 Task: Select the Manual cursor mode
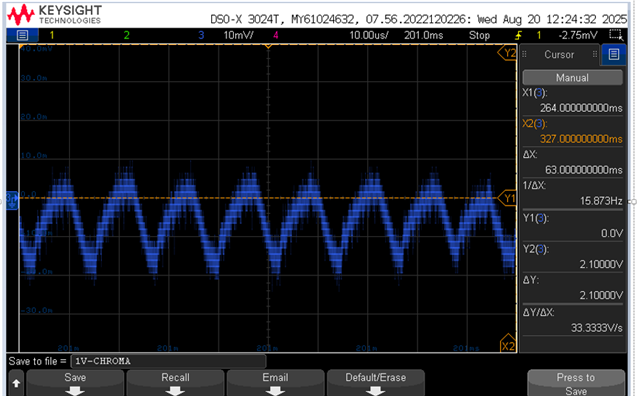pos(572,78)
